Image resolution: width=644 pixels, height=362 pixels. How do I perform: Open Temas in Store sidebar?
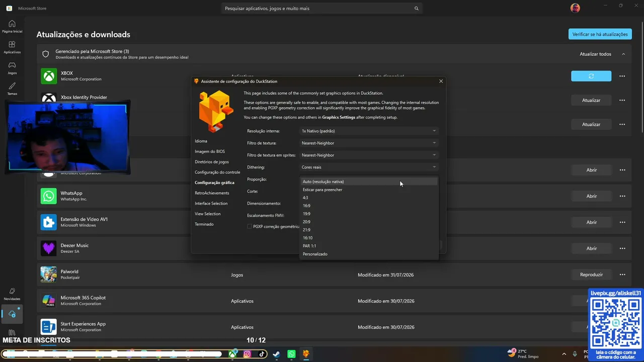[x=12, y=89]
